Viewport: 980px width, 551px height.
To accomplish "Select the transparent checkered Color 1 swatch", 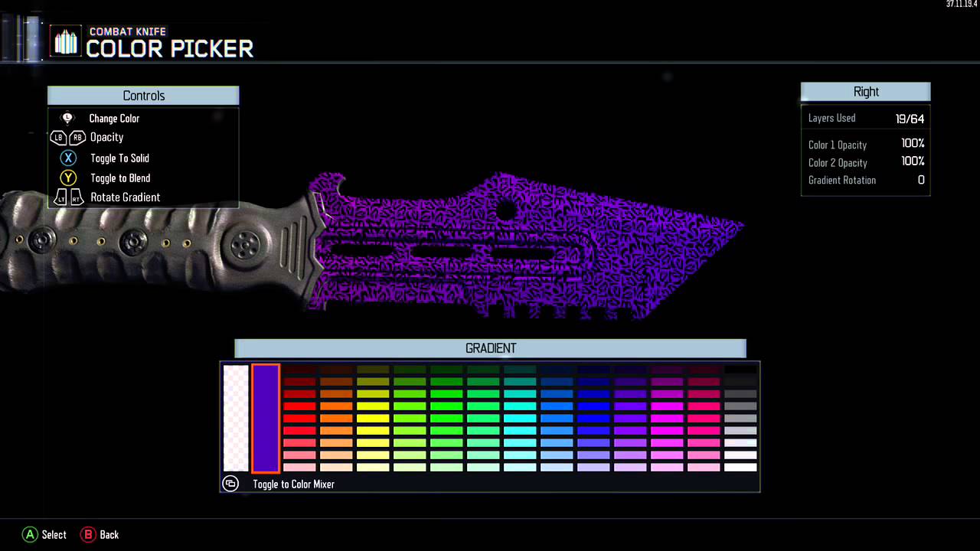I will (236, 418).
